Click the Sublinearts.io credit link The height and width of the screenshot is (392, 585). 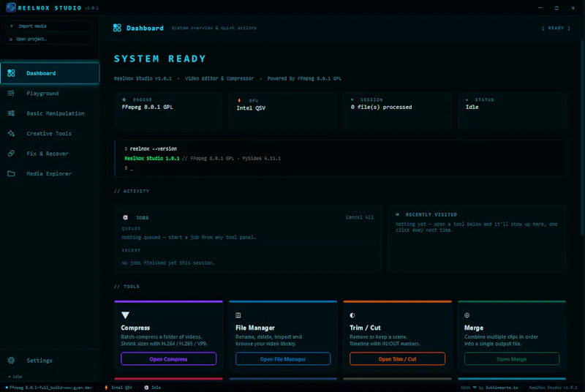point(502,388)
